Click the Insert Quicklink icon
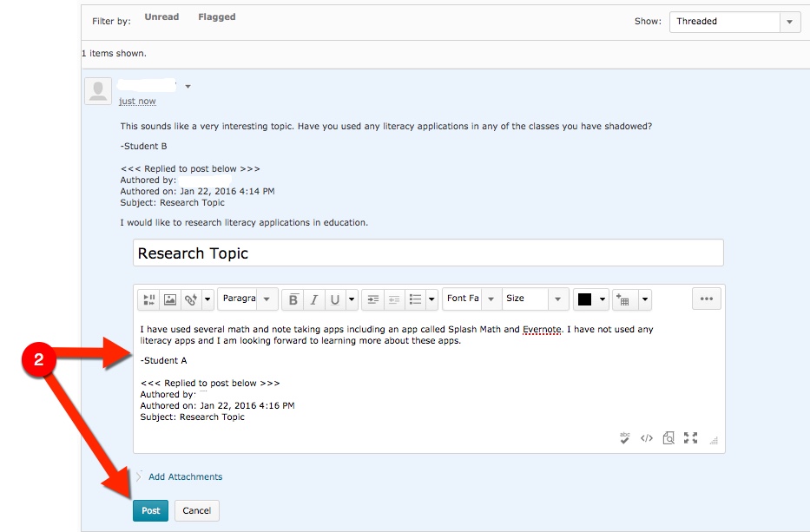Viewport: 810px width, 532px height. click(191, 299)
